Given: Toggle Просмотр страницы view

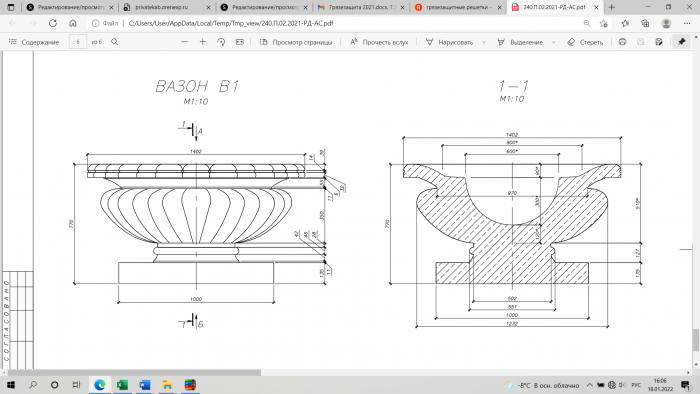Looking at the screenshot, I should (x=296, y=42).
